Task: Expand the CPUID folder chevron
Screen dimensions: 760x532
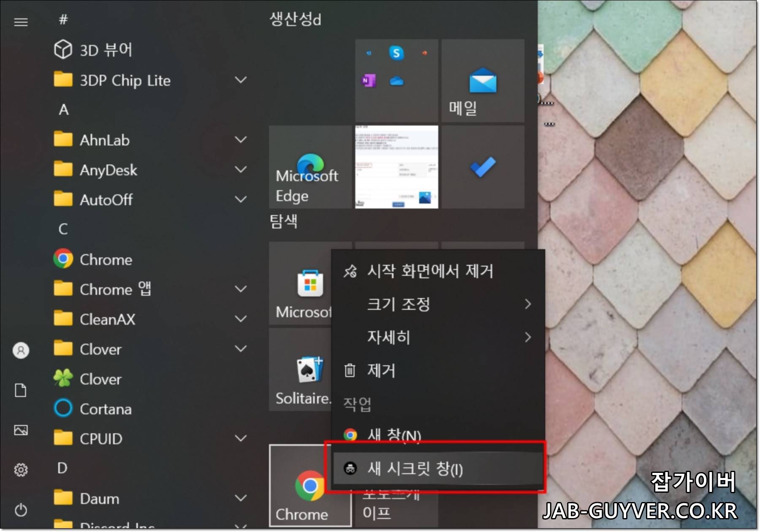Action: (241, 438)
